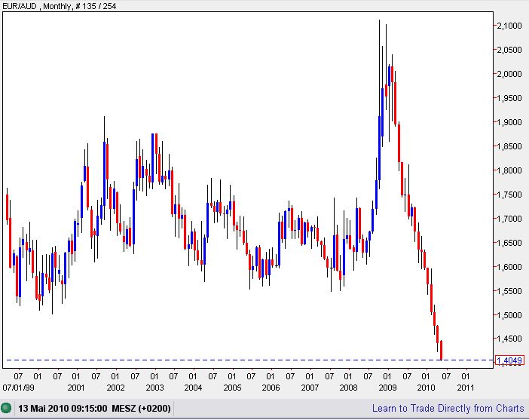Click the 2008 year label on time axis

348,388
